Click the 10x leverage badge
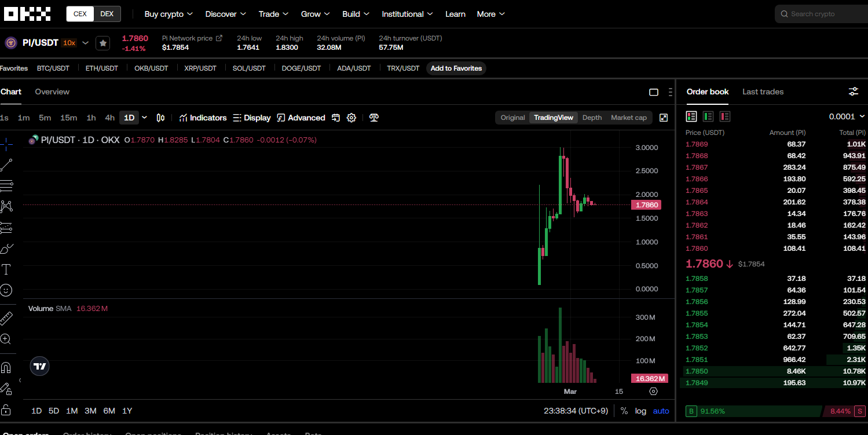Viewport: 868px width, 435px height. click(x=69, y=43)
